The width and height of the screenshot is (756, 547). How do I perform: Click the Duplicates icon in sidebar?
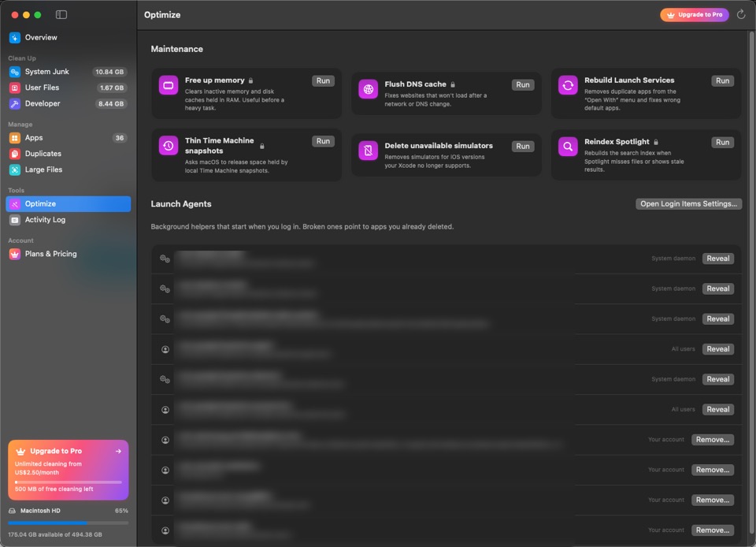point(15,154)
